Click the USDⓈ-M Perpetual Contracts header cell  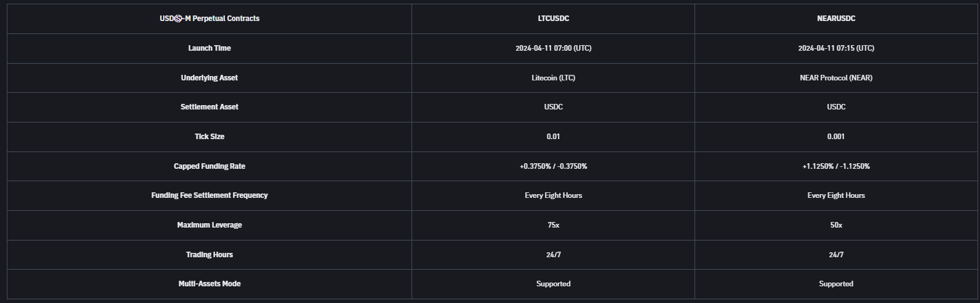209,19
